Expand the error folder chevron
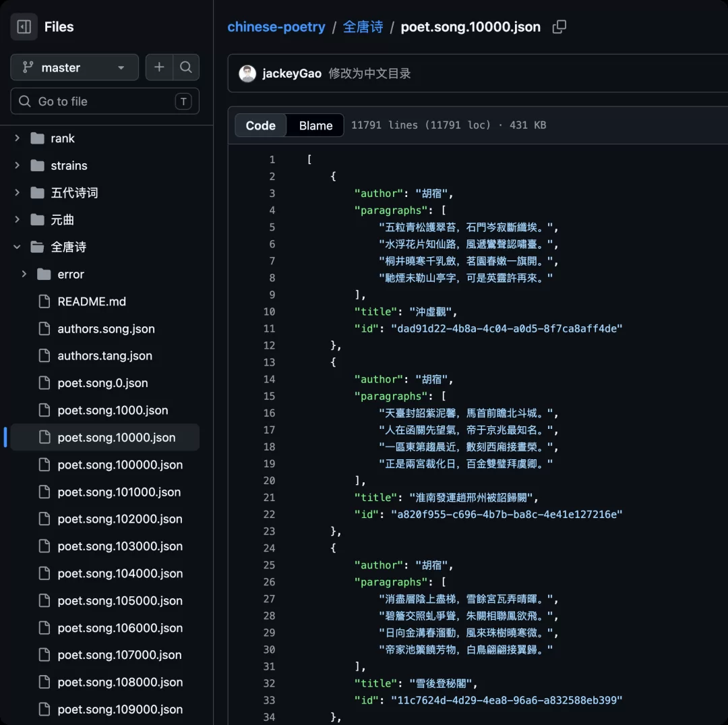The height and width of the screenshot is (725, 728). (24, 274)
